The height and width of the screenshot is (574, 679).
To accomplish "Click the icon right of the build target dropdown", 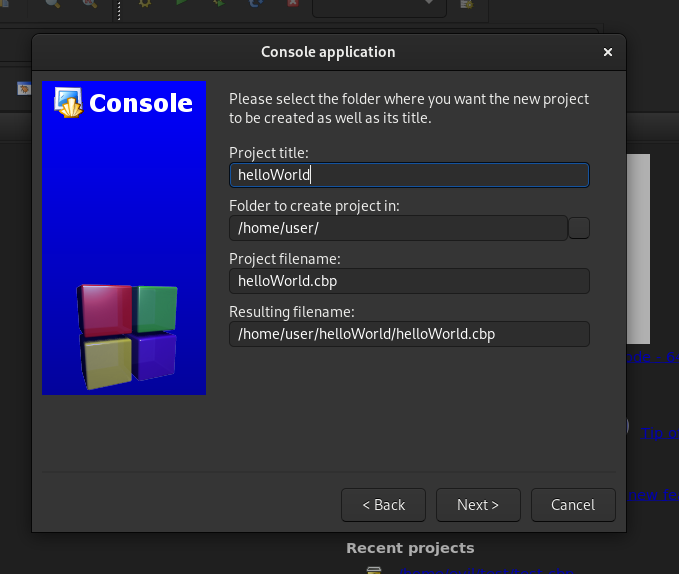I will click(x=466, y=5).
